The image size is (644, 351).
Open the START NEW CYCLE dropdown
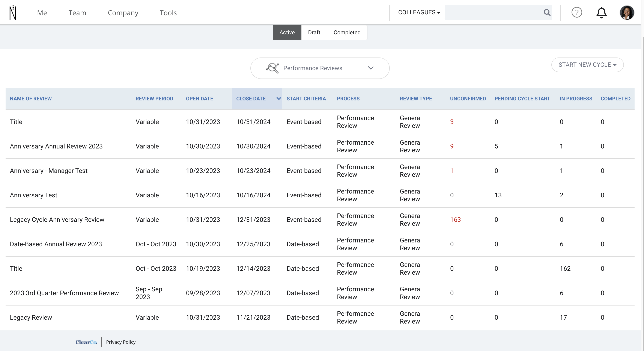(x=587, y=65)
